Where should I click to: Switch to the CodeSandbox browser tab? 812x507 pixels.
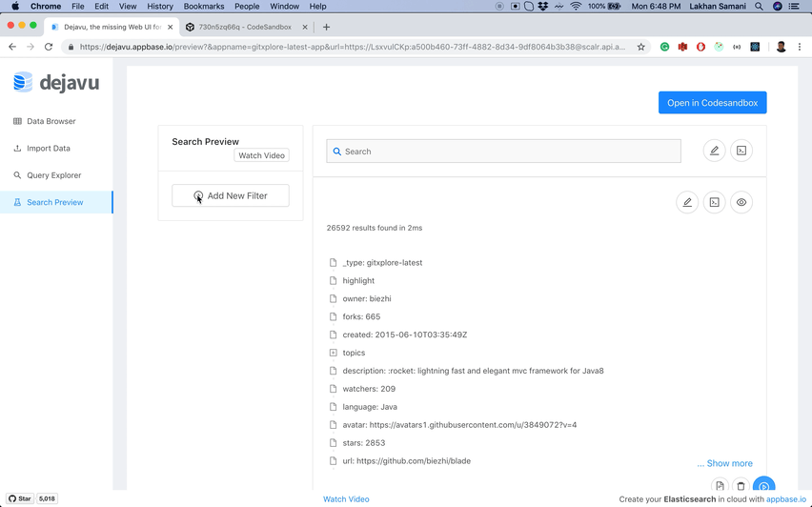coord(243,27)
